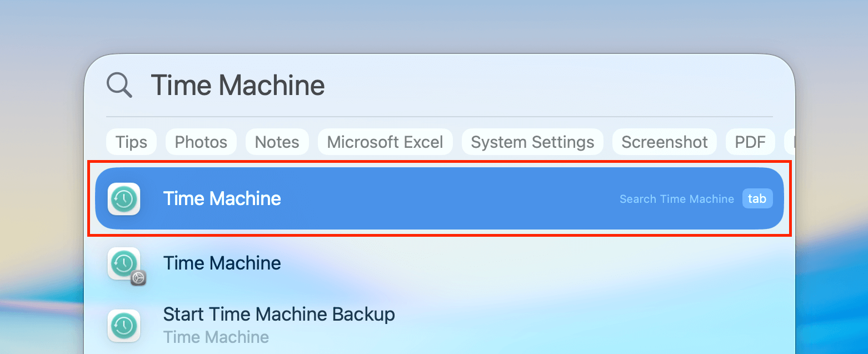Expand the Screenshot search category
This screenshot has height=354, width=868.
[x=664, y=142]
